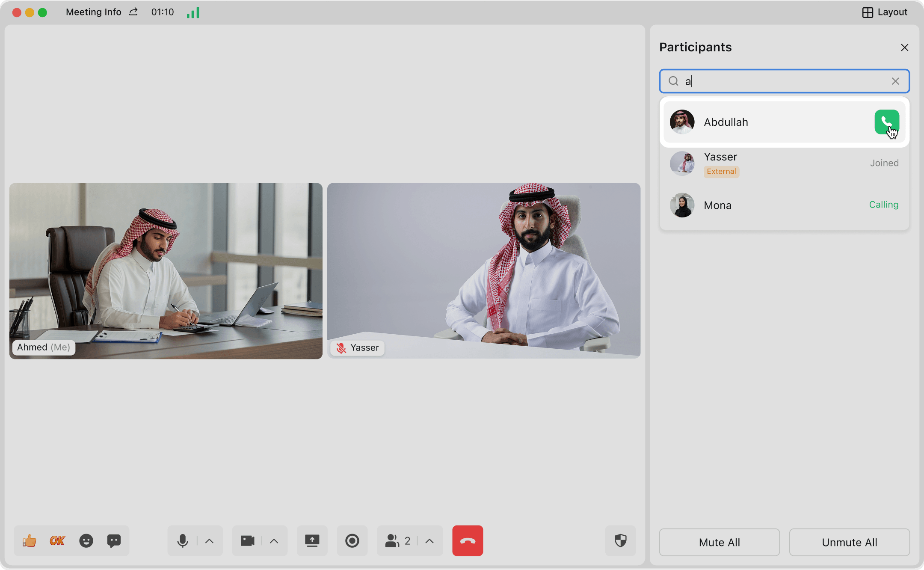The image size is (924, 570).
Task: Send a thumbs up reaction
Action: (30, 541)
